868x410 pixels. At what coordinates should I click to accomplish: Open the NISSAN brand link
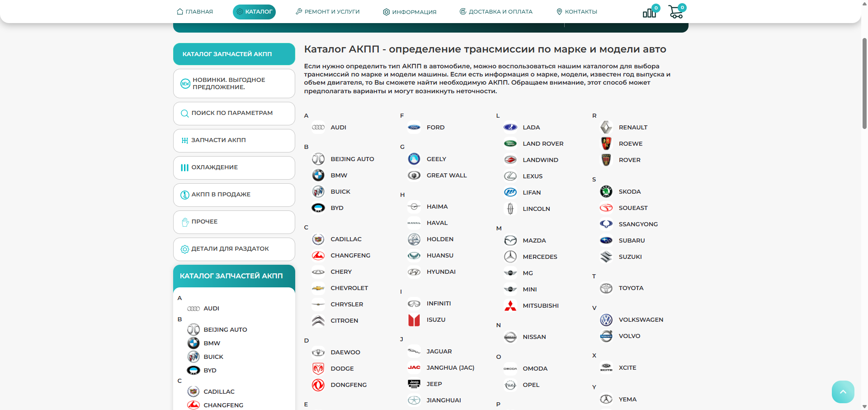(x=534, y=337)
